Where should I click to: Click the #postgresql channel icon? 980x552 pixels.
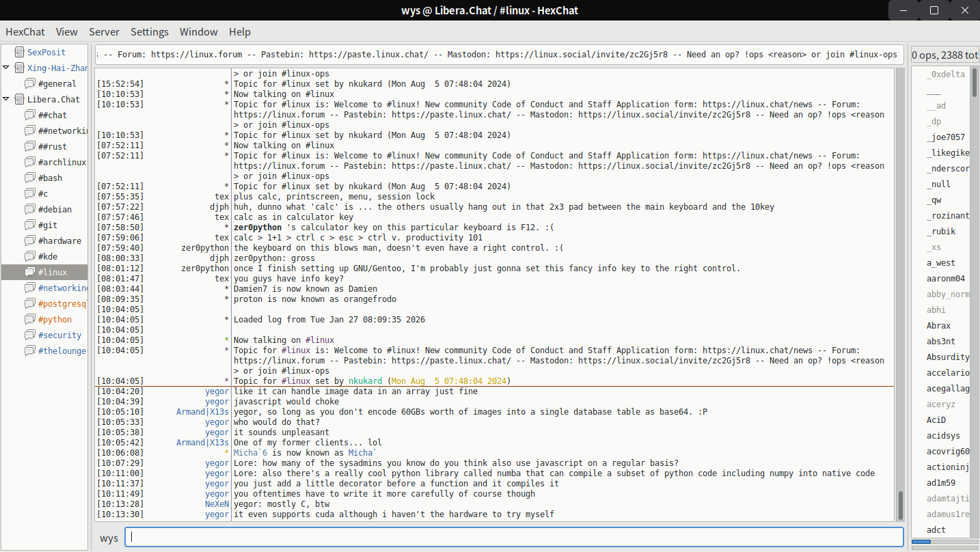tap(29, 303)
